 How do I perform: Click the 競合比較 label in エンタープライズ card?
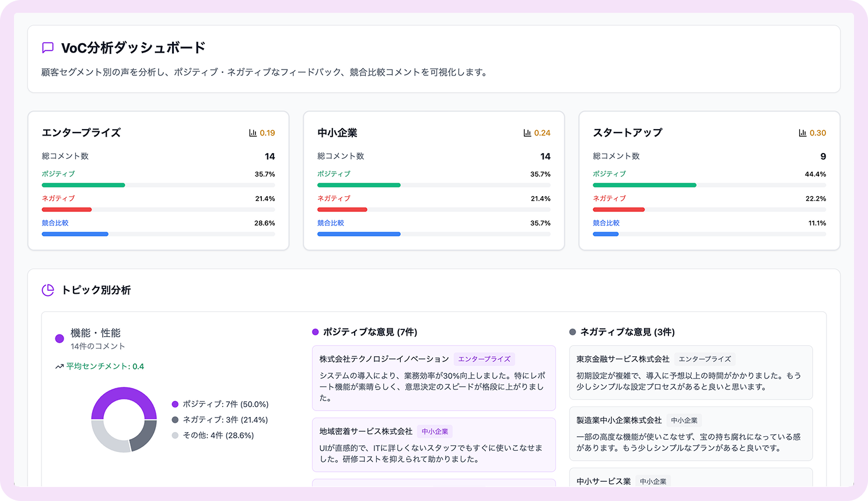click(x=55, y=223)
